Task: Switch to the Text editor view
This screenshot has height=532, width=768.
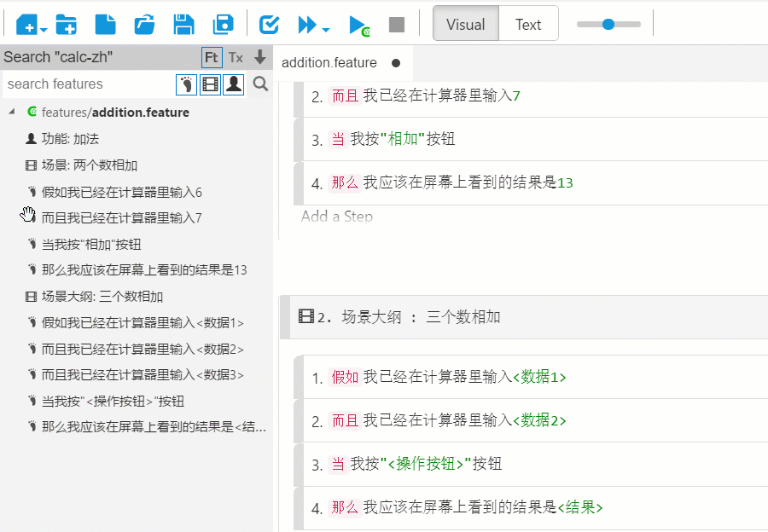Action: 528,25
